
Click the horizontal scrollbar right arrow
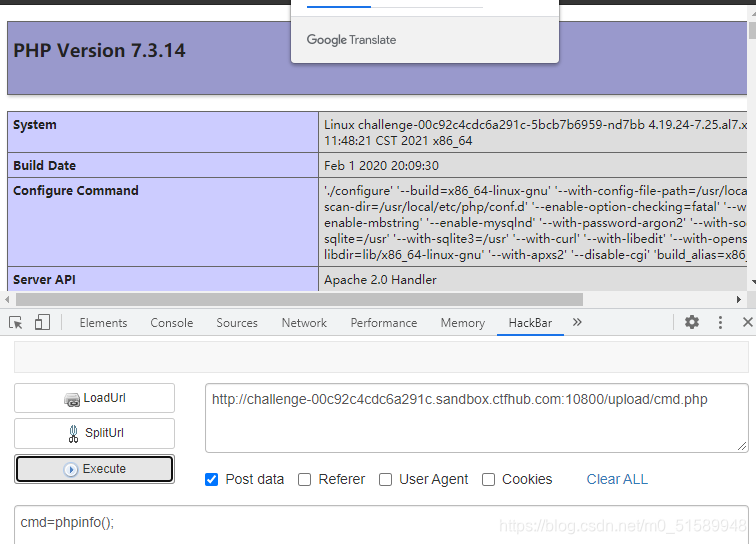tap(738, 299)
